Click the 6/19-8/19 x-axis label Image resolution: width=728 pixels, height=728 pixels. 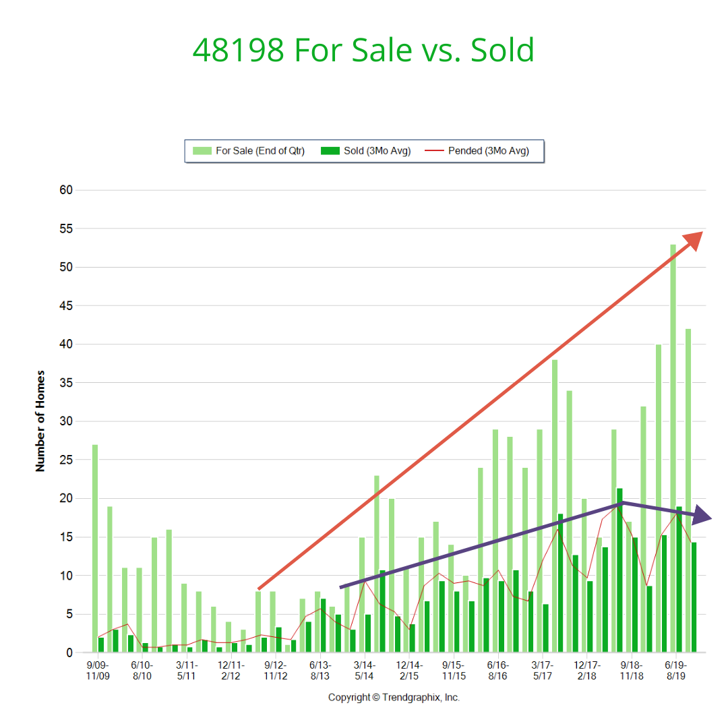676,670
